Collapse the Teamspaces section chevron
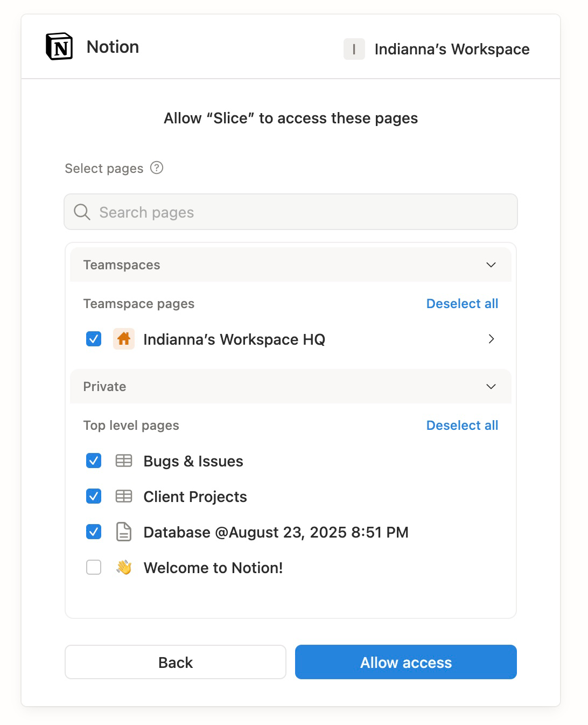The image size is (588, 725). (x=491, y=264)
